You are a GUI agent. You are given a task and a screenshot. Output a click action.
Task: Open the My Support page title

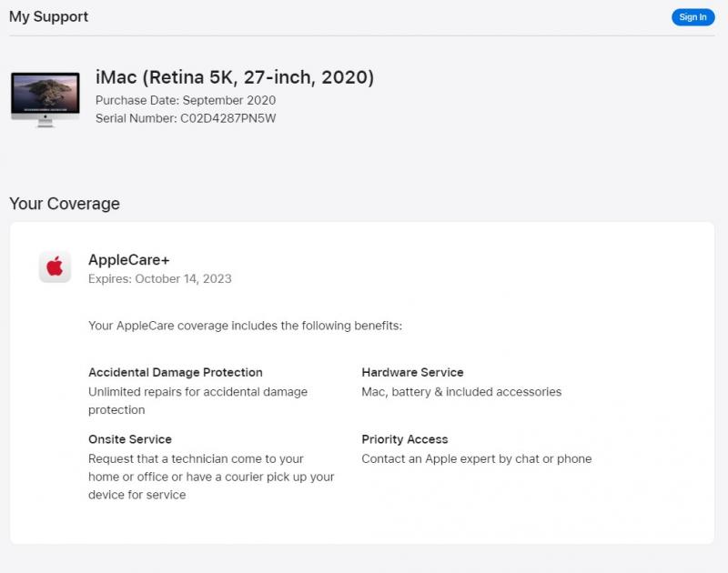49,16
